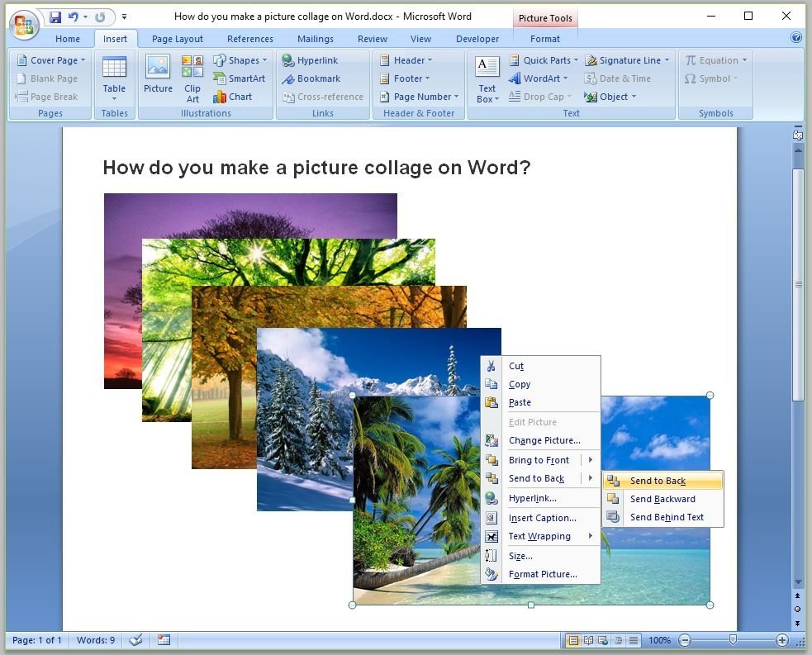This screenshot has width=812, height=655.
Task: Click Copy icon in context menu
Action: [491, 384]
